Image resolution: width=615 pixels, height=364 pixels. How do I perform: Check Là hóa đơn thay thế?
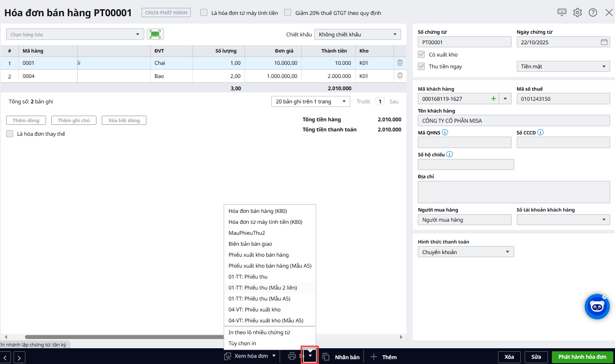10,134
